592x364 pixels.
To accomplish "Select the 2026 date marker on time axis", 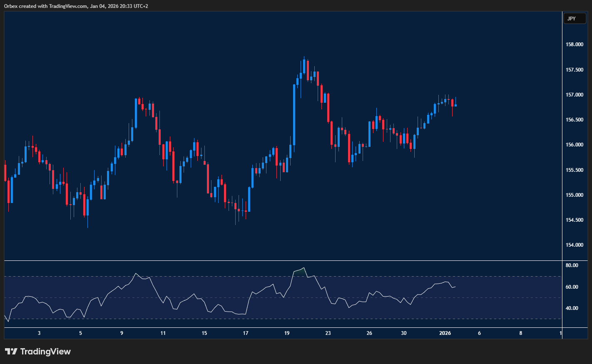I will pos(445,333).
